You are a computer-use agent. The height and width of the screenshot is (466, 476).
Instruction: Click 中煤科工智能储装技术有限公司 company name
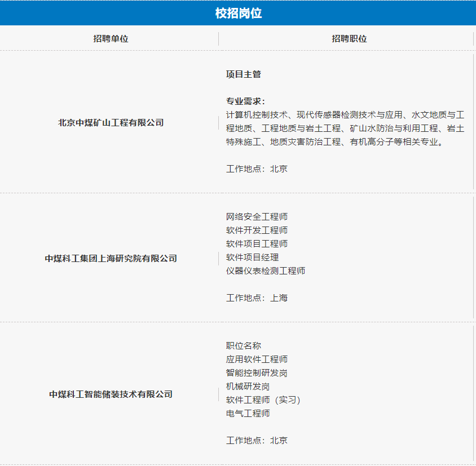tap(111, 394)
